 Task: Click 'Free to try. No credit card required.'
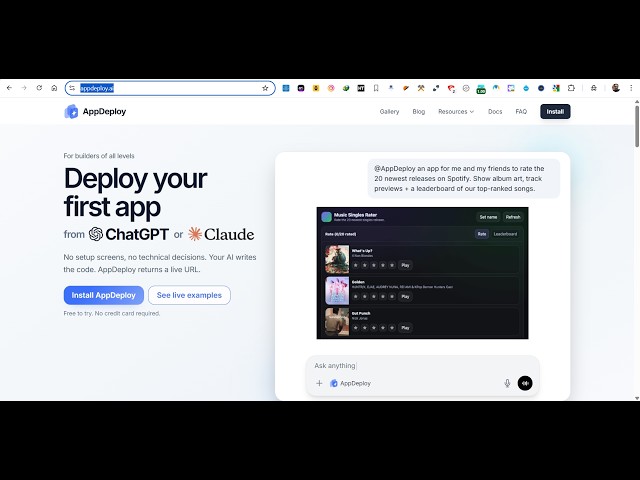tap(112, 313)
